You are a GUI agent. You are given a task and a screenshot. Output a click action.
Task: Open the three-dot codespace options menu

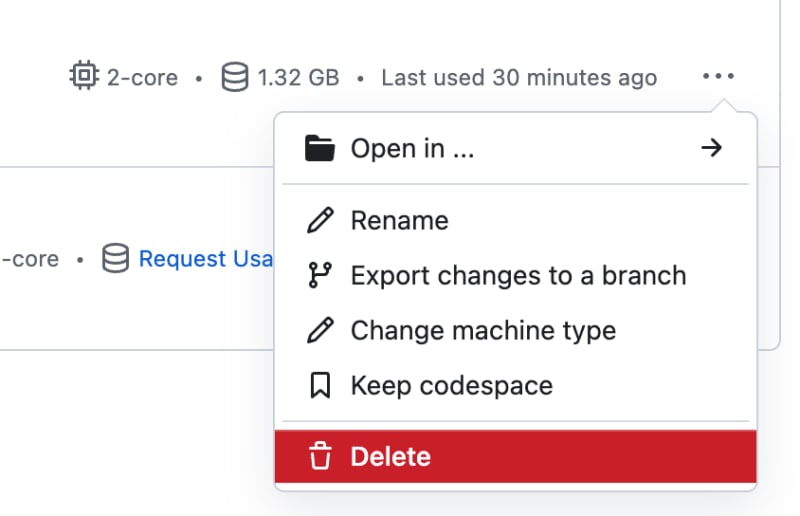click(x=718, y=77)
